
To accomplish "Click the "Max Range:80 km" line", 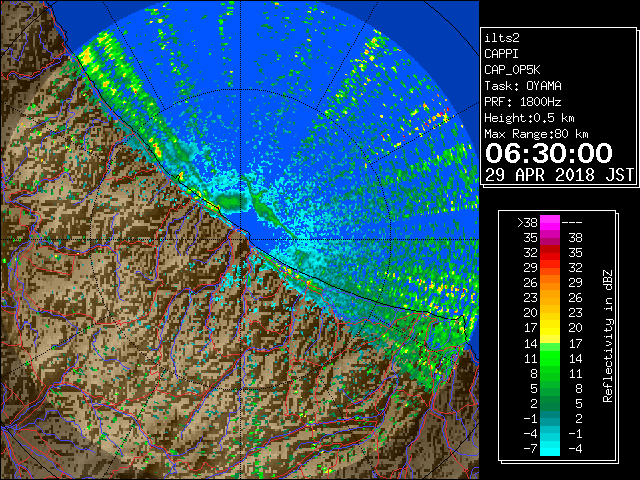I will tap(536, 134).
